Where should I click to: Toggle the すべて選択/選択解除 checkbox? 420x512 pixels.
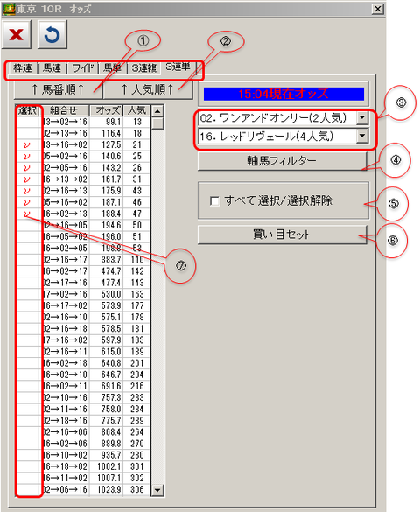(215, 201)
